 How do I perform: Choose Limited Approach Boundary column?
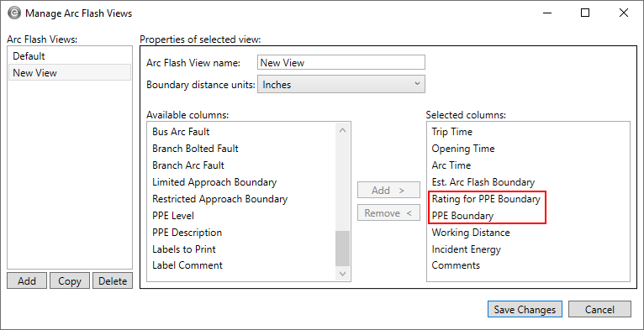(x=214, y=182)
